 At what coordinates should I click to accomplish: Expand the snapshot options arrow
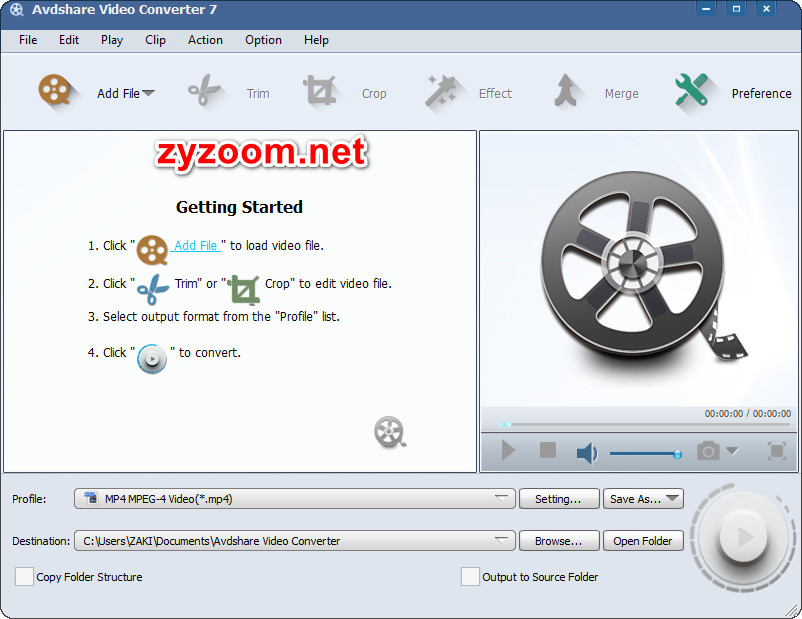(x=732, y=451)
